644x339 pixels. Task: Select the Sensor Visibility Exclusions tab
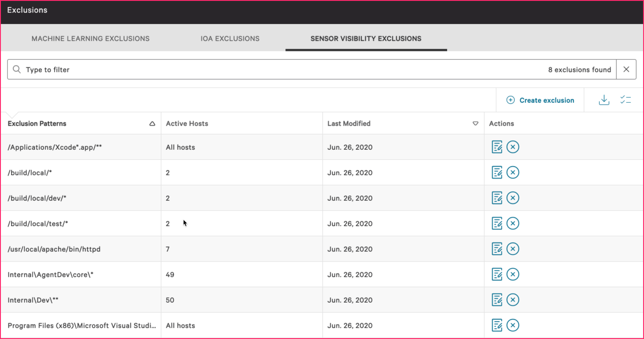point(366,38)
